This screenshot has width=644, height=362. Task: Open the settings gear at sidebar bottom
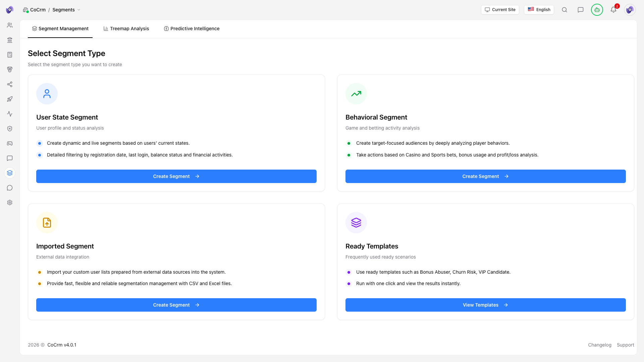(10, 202)
